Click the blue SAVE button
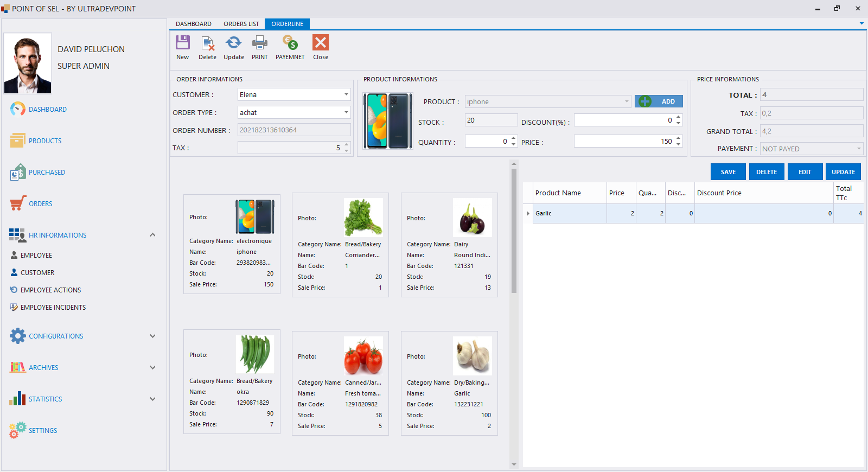Screen dimensions: 868x472 pyautogui.click(x=728, y=171)
